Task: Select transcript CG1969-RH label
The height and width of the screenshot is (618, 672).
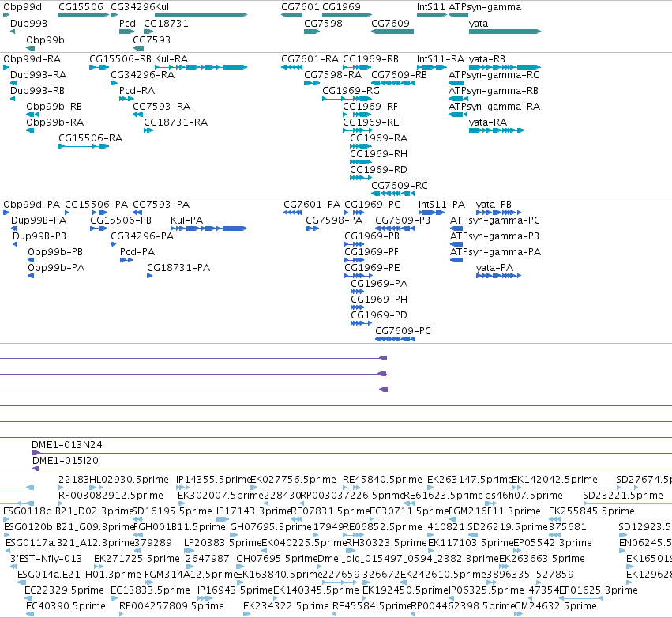Action: (378, 153)
